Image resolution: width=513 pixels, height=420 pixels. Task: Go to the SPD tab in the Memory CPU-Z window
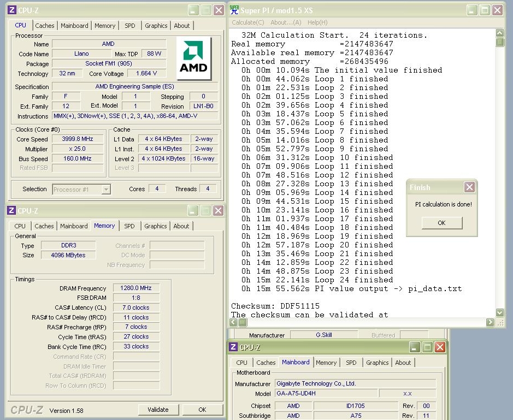click(x=129, y=226)
